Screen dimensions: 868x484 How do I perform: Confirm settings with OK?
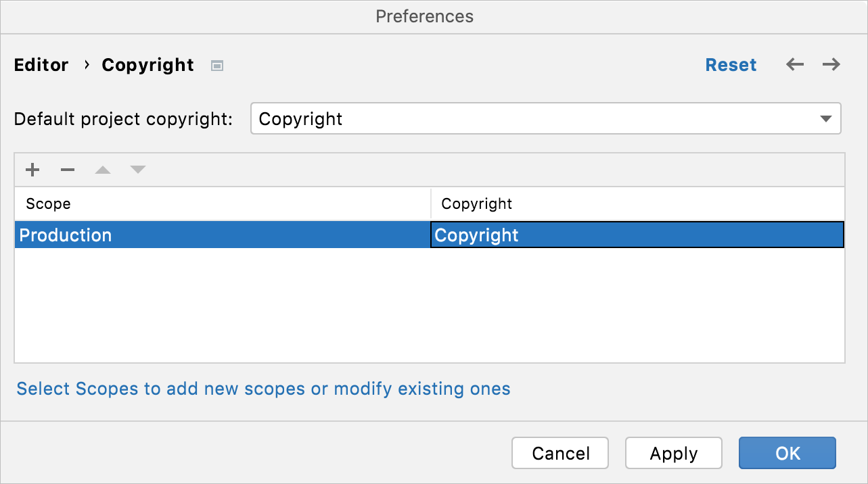(x=787, y=453)
